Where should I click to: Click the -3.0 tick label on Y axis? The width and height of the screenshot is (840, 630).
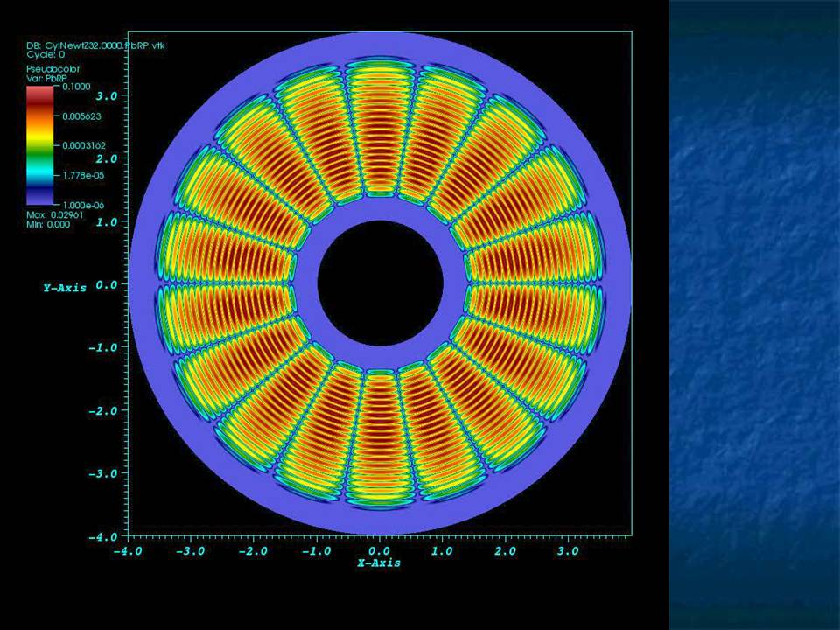click(x=104, y=473)
